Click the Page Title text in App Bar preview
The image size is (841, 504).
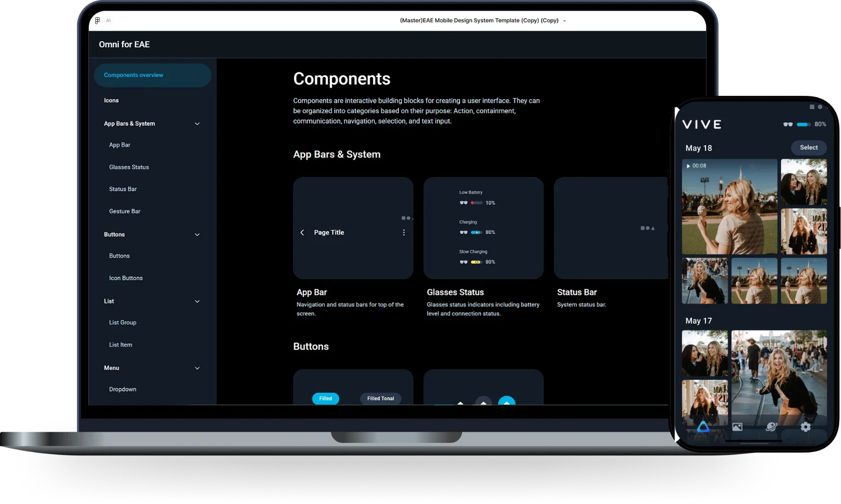point(329,233)
